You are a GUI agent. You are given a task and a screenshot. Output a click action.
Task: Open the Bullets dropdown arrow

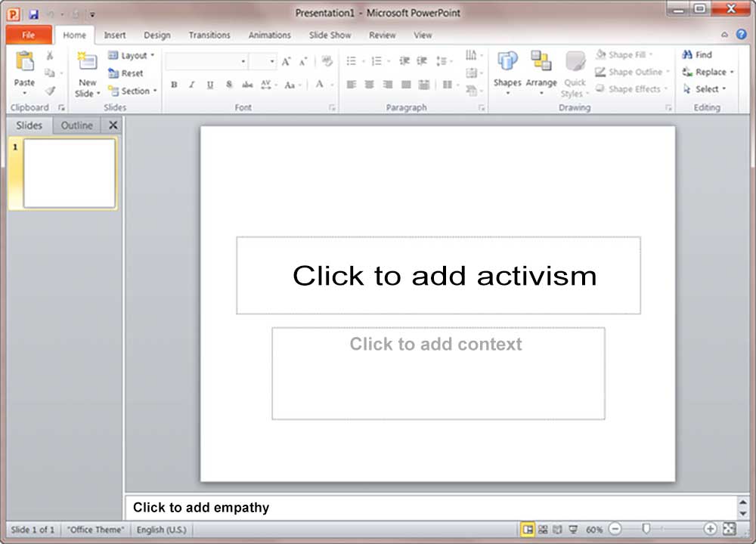pos(364,61)
